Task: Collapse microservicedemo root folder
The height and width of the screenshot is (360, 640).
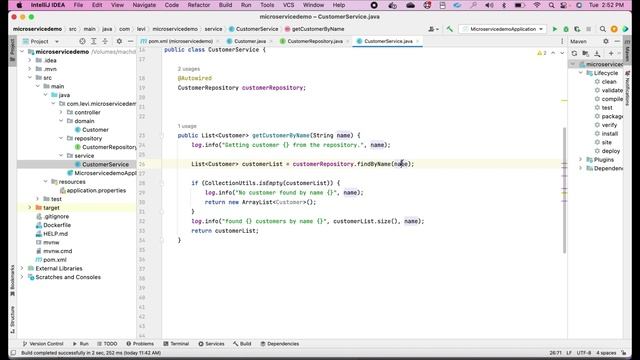Action: coord(22,52)
